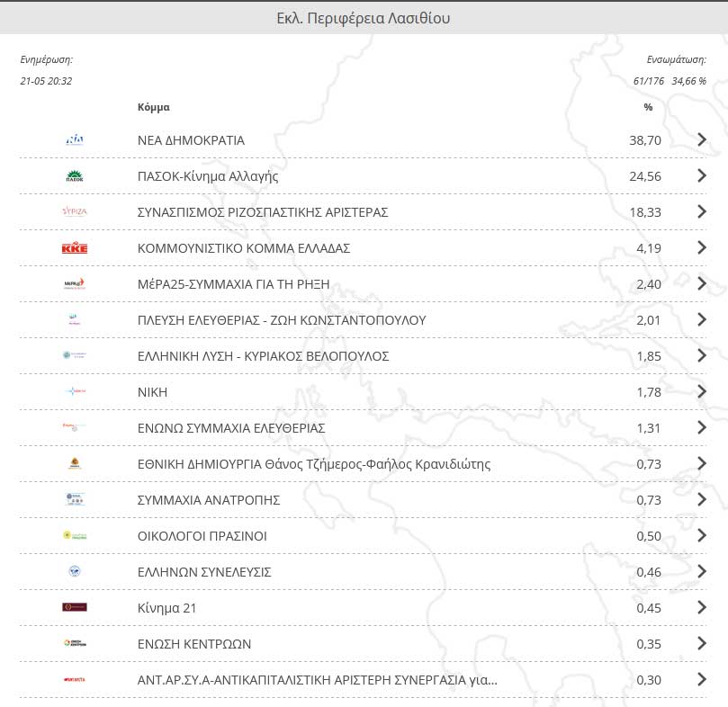Open ΣΥΜΜΑΧΙΑ ΑΝΑΤΡΟΠΗΣ party name
This screenshot has width=728, height=707.
pyautogui.click(x=209, y=500)
